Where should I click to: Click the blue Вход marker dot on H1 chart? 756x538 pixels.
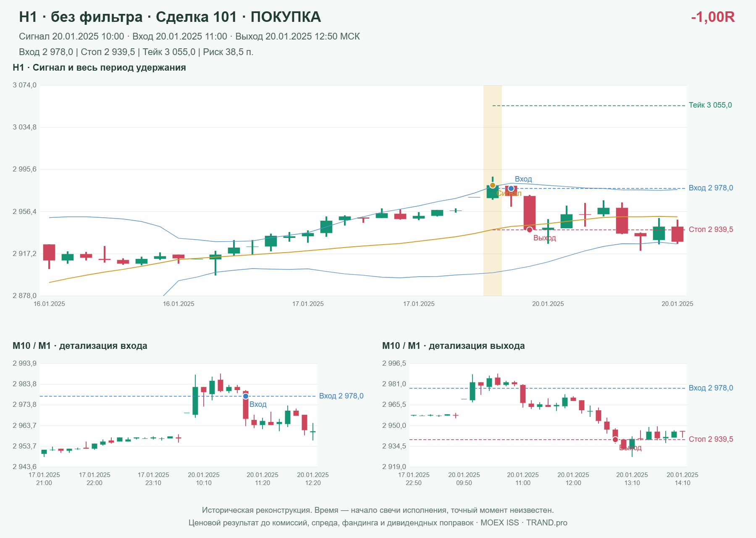coord(511,188)
